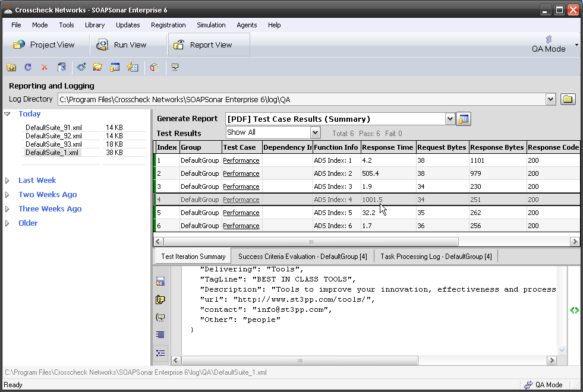This screenshot has width=583, height=392.
Task: Open Success Criteria Evaluation - DefaultGroup [4] tab
Action: (302, 257)
